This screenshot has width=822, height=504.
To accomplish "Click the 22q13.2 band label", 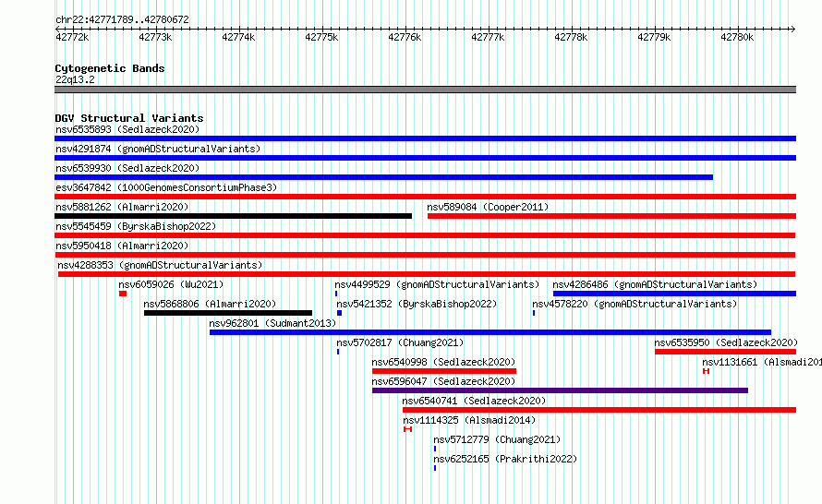I will (x=75, y=79).
